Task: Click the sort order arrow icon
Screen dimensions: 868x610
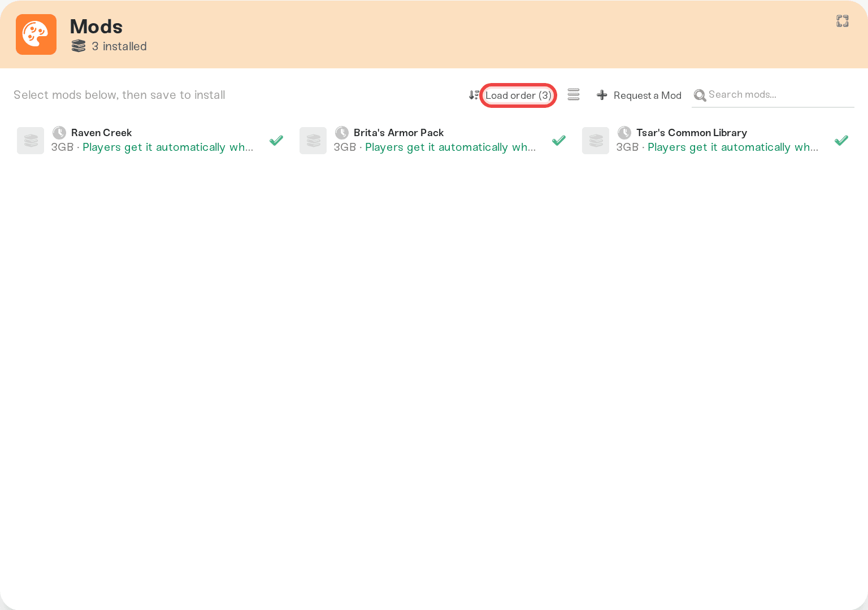Action: 474,95
